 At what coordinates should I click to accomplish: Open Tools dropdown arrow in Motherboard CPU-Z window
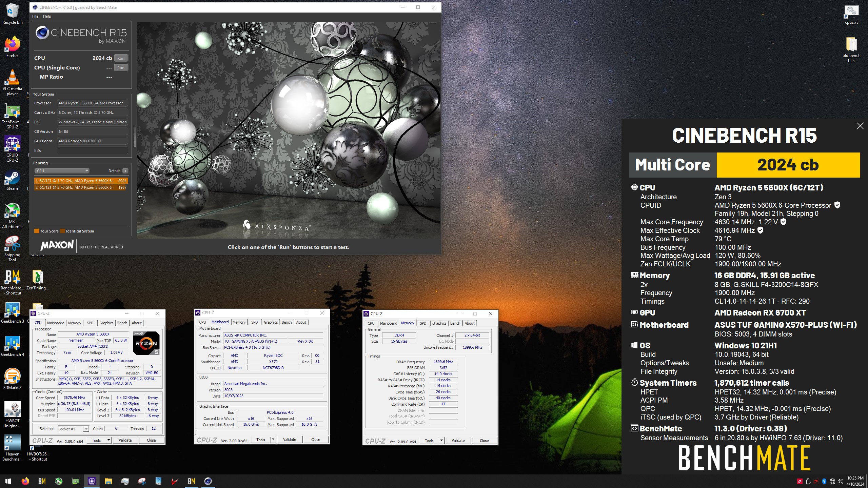click(273, 440)
